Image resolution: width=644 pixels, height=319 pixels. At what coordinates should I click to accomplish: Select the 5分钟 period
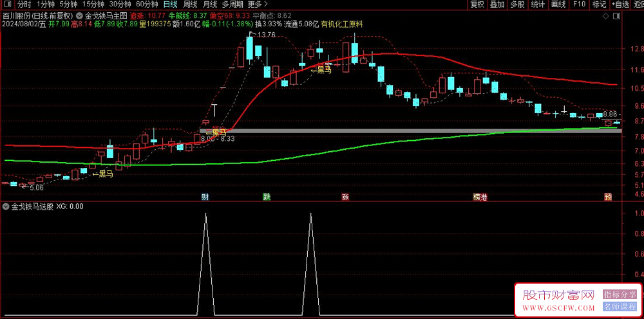[x=68, y=5]
